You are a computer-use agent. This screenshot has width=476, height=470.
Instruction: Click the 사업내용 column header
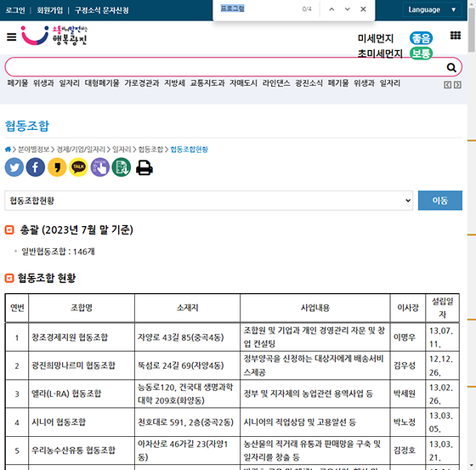315,308
